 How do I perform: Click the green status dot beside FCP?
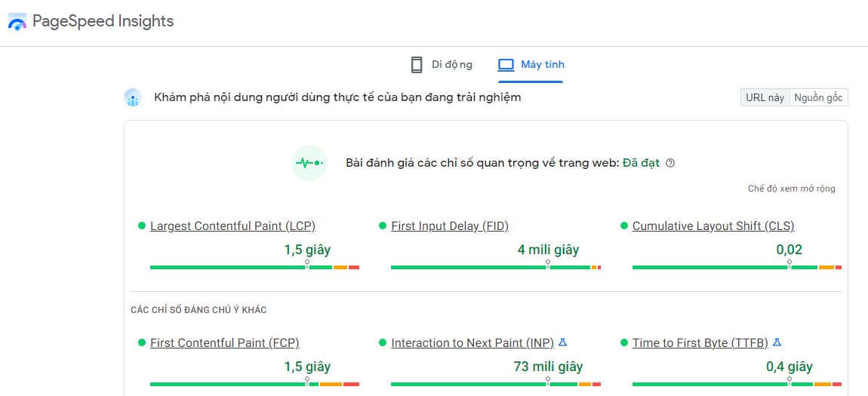point(142,343)
